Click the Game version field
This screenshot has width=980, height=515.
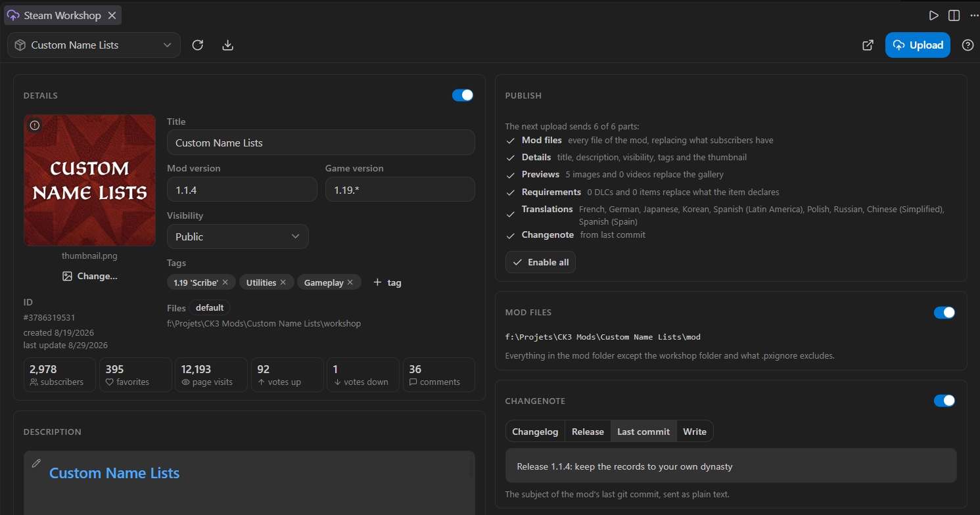400,189
